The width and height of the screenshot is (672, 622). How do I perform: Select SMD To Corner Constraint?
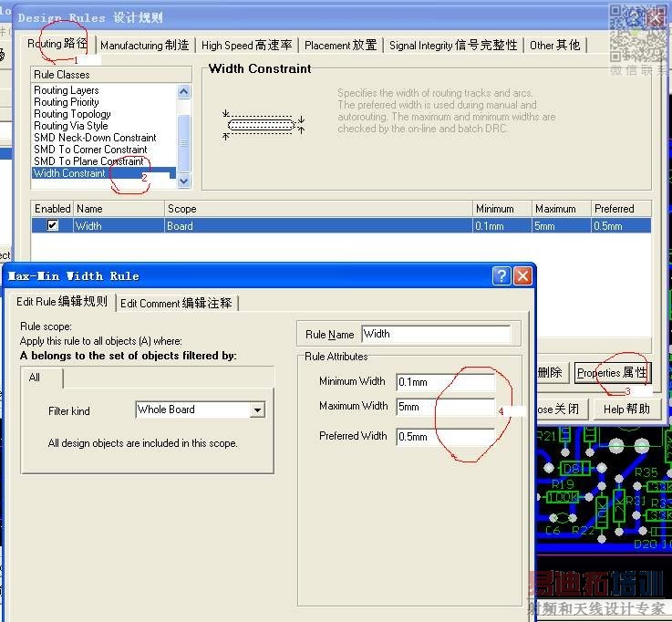click(90, 150)
